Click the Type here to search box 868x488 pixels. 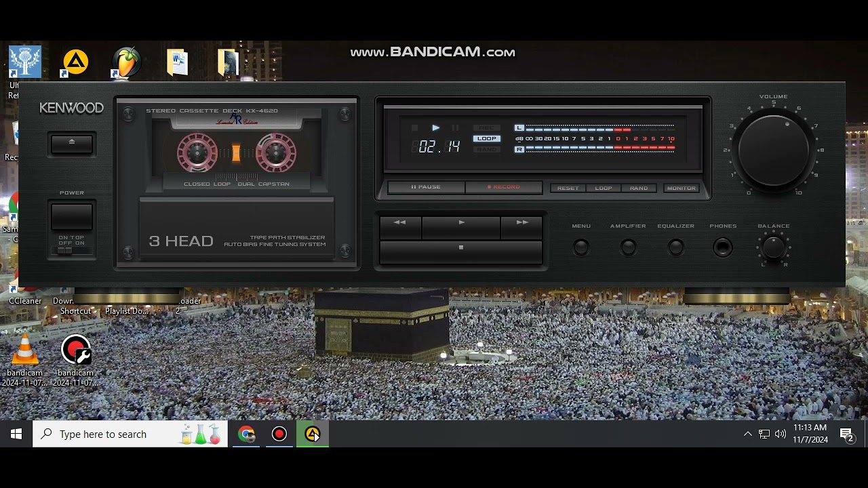pyautogui.click(x=130, y=434)
